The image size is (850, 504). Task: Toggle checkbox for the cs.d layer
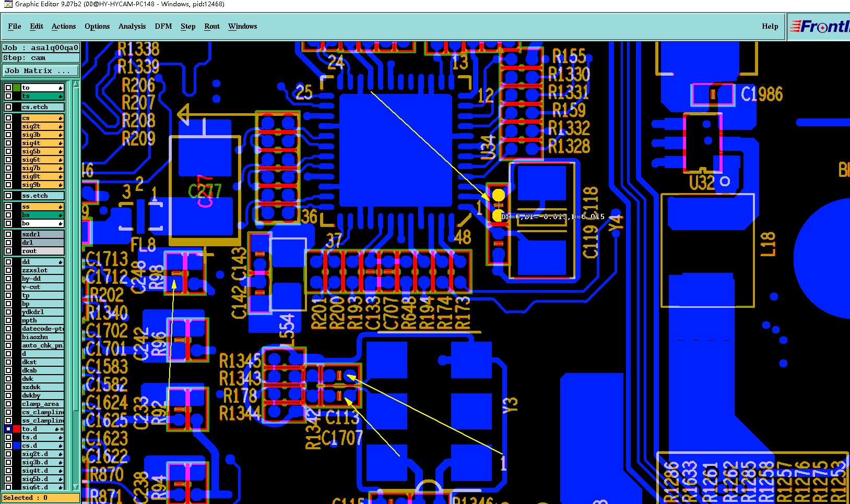tap(8, 446)
